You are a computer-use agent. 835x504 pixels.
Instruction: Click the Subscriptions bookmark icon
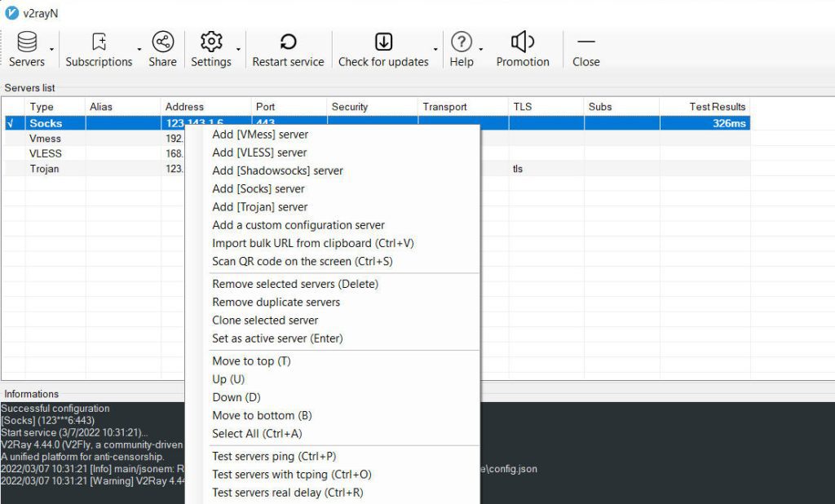click(99, 42)
